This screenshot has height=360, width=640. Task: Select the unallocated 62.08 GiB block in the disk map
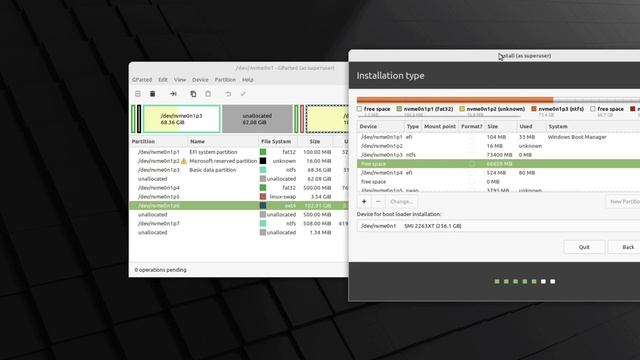257,119
